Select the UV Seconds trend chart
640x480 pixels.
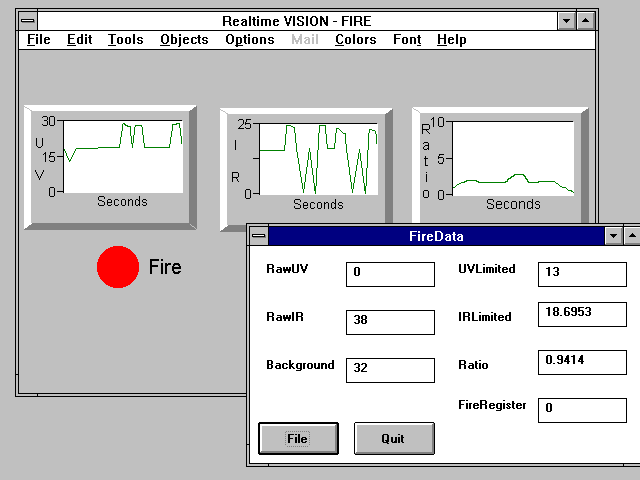tap(122, 157)
